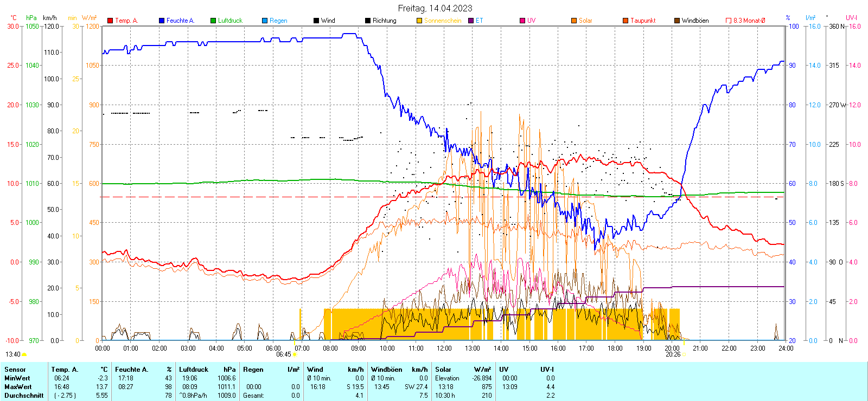Click the yellow Sonnenschein legend square
This screenshot has height=401, width=868.
click(419, 21)
